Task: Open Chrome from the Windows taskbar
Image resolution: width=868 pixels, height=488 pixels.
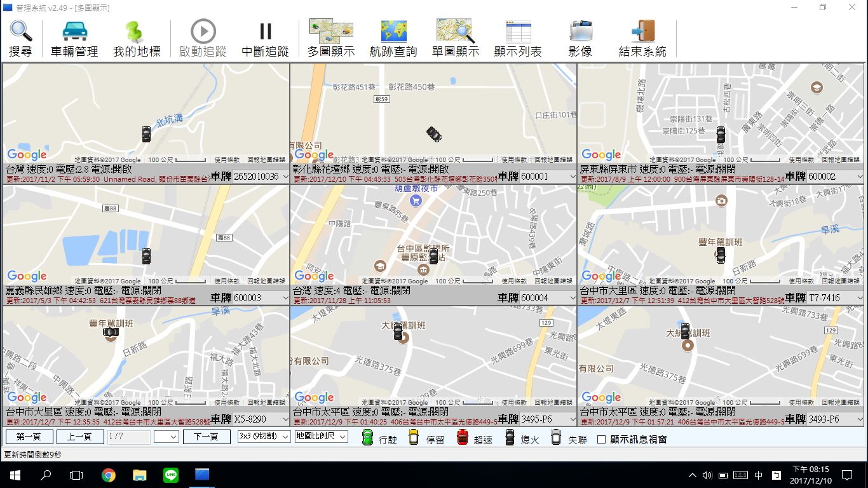Action: pos(109,475)
